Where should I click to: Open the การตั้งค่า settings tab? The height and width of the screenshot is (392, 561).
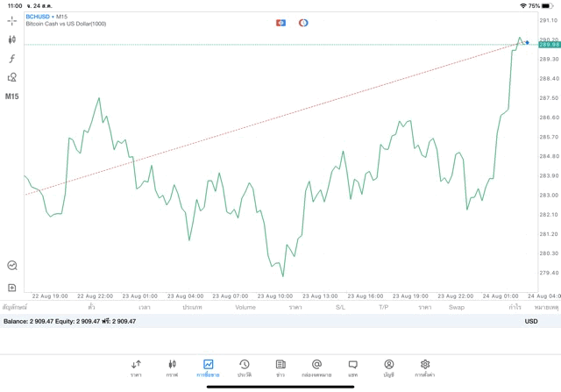click(425, 368)
